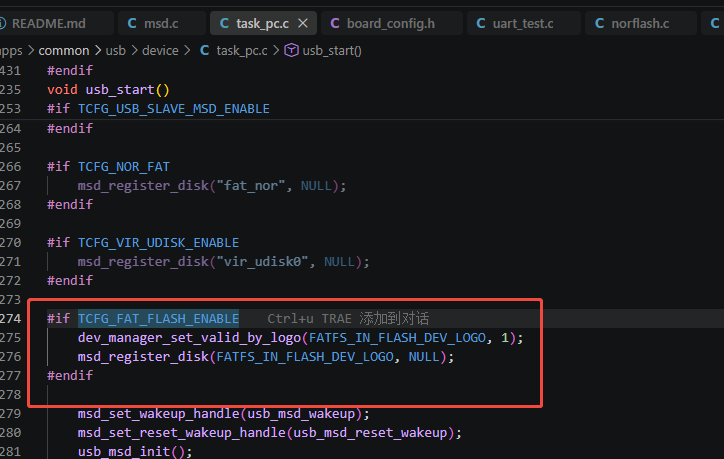This screenshot has height=459, width=724.
Task: Open the msd.c editor tab
Action: 161,24
